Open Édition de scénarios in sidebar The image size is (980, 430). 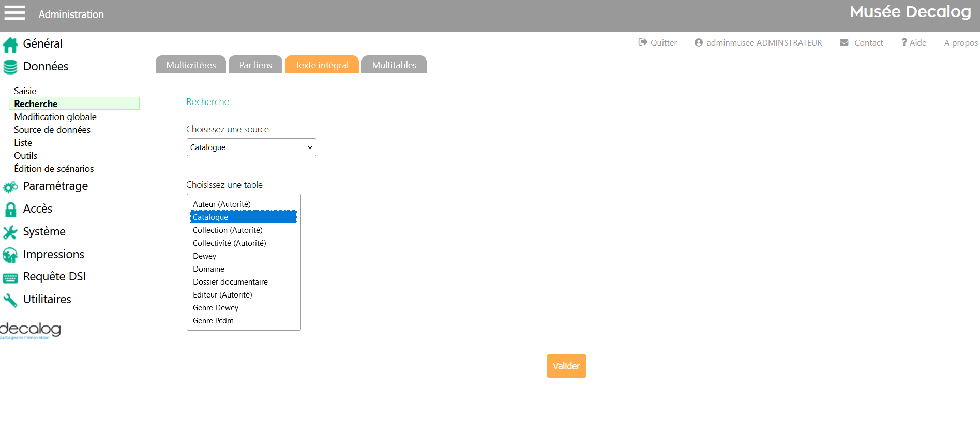click(54, 169)
